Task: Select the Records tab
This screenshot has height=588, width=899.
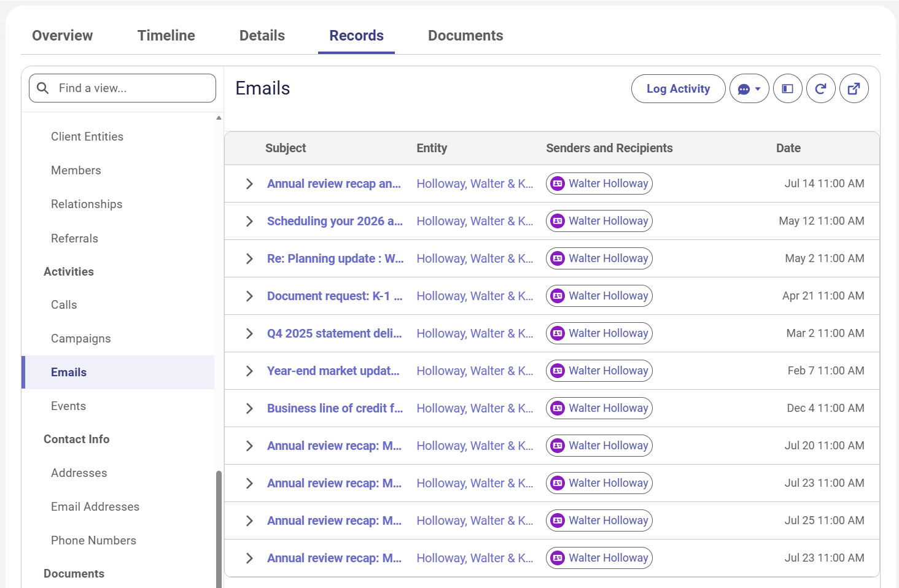Action: tap(356, 36)
